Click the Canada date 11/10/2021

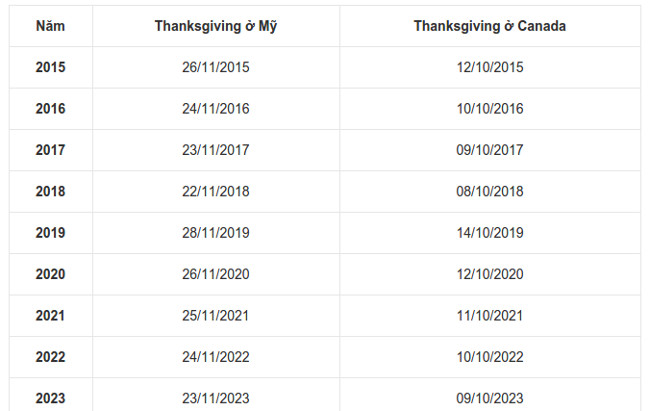pos(490,315)
